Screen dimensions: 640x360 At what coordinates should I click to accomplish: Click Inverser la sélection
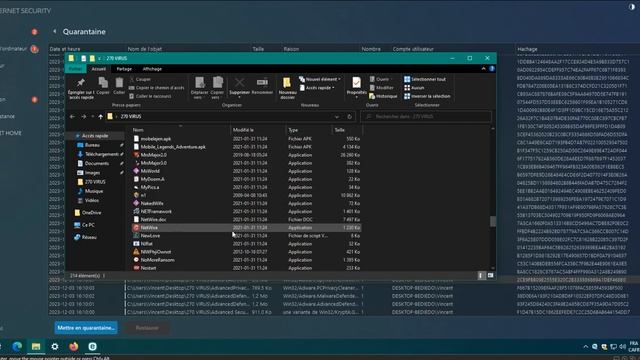click(427, 96)
